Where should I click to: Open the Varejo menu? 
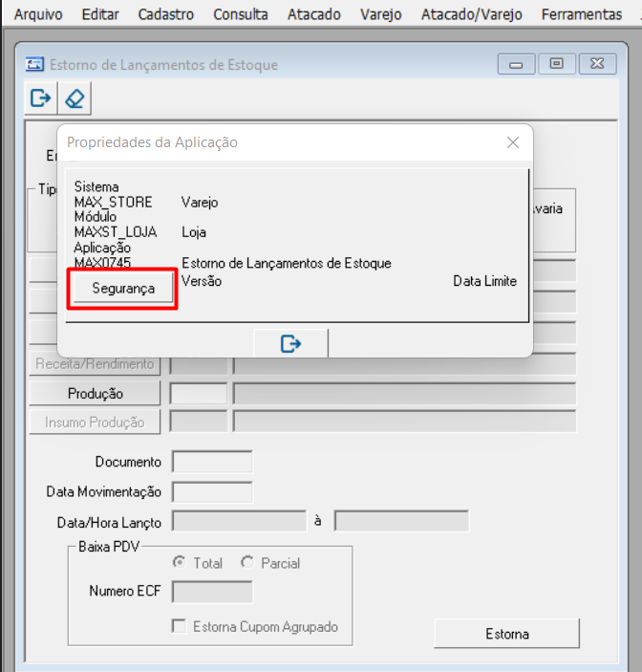coord(381,14)
